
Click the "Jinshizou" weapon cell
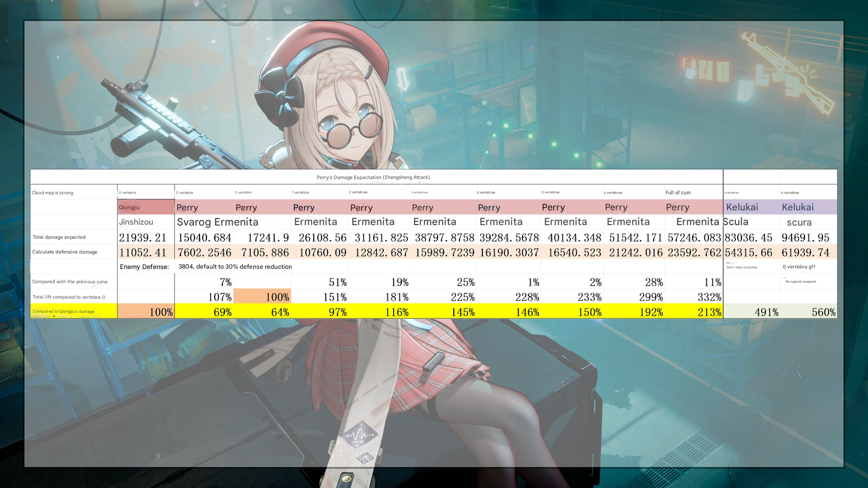click(136, 222)
